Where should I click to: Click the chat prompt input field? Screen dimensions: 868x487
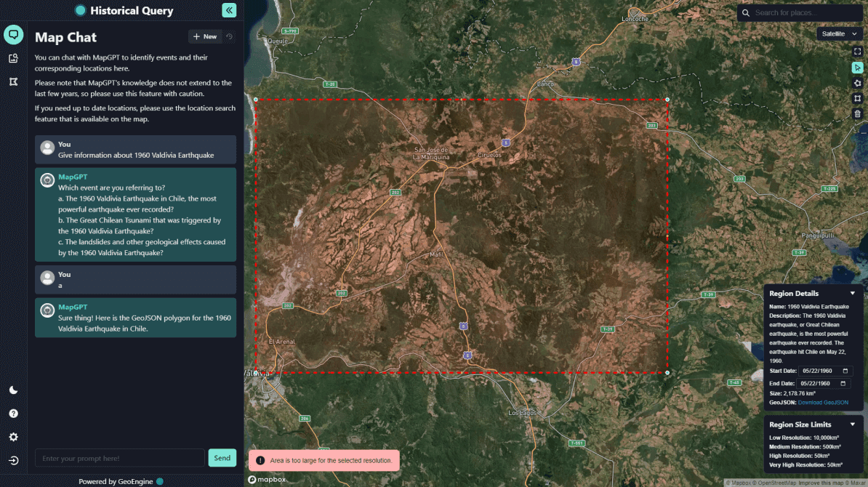119,458
